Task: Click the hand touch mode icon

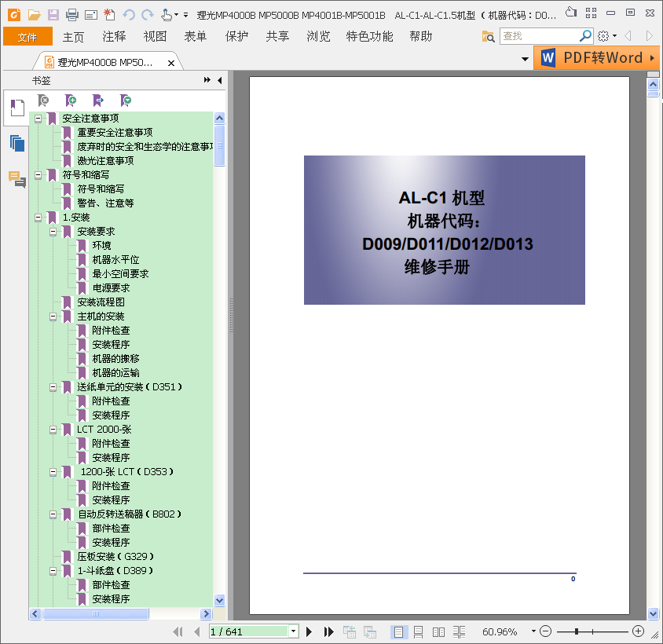Action: pos(167,15)
